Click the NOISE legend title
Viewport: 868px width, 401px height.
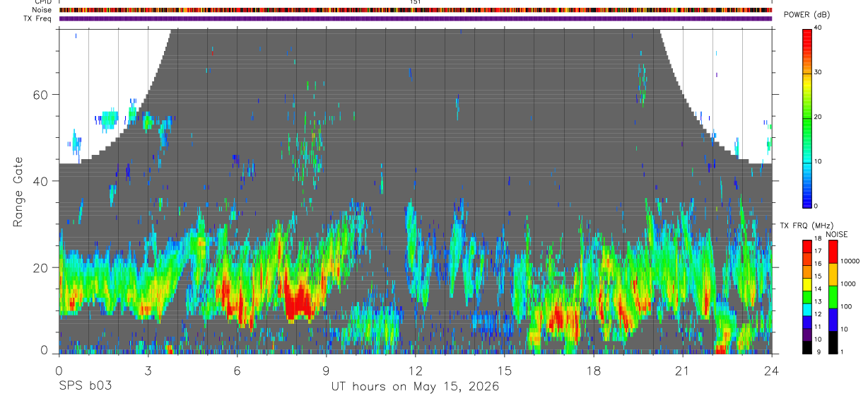836,234
